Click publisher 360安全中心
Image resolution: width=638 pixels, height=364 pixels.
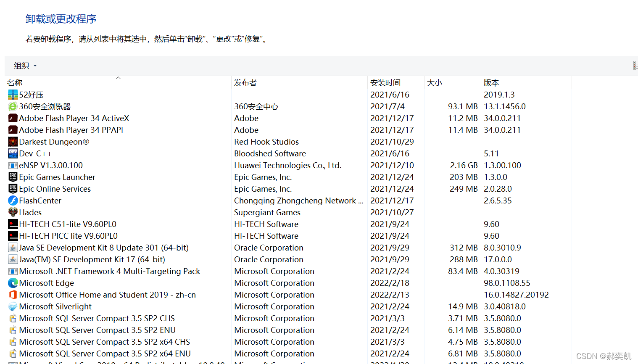click(256, 106)
